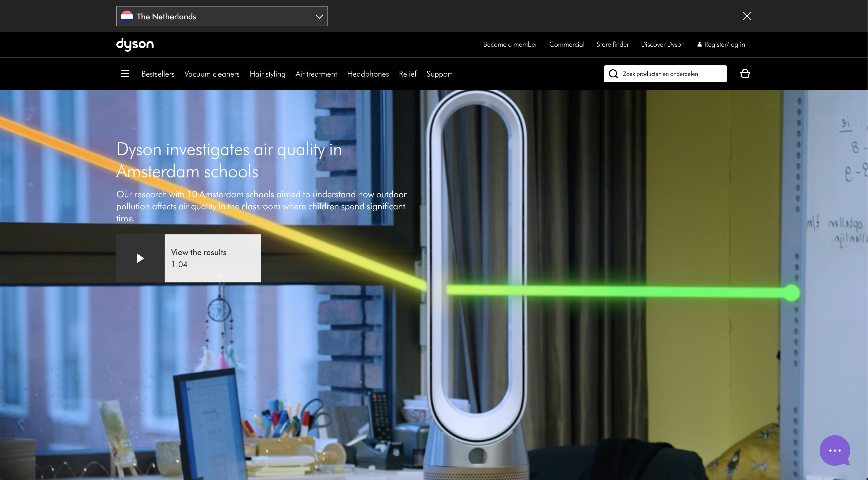This screenshot has height=480, width=868.
Task: Open Discover Dyson
Action: 663,44
